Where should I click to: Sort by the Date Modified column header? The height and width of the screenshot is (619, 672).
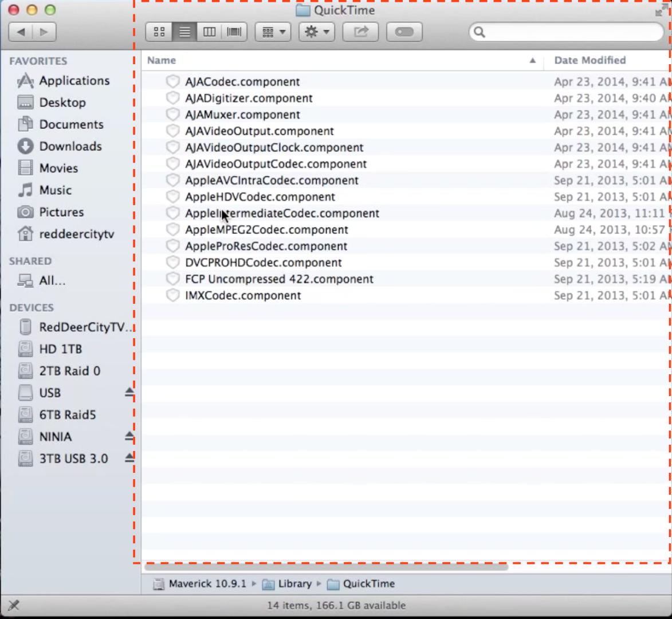[x=607, y=60]
